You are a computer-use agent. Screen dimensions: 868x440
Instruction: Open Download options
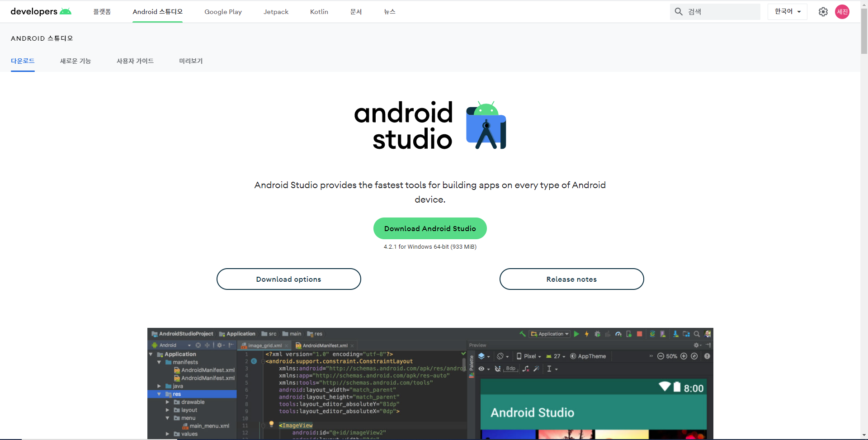click(x=289, y=279)
